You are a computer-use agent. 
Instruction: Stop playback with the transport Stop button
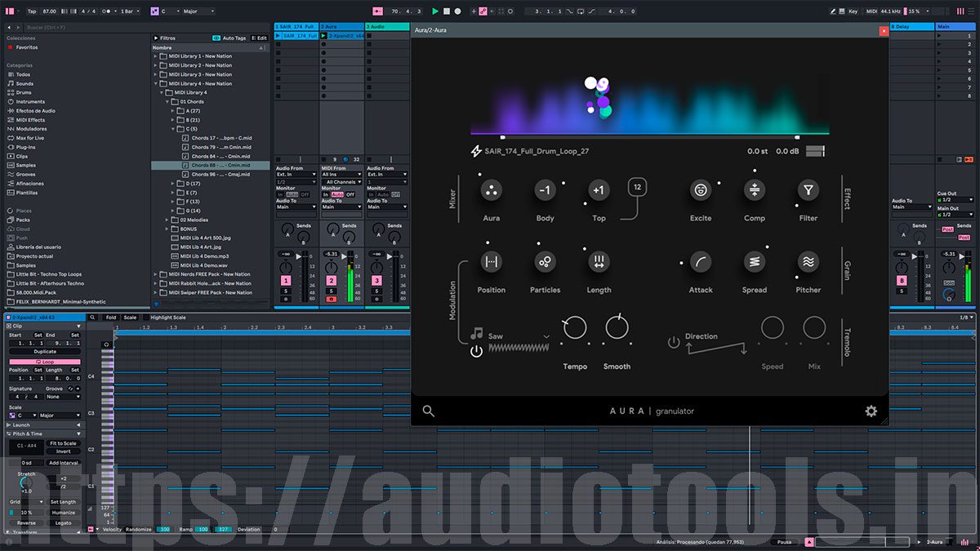[x=447, y=11]
